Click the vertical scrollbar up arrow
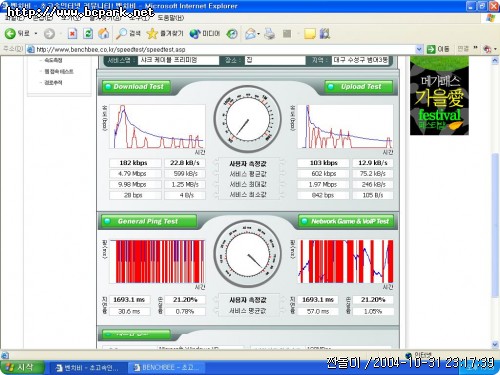Viewport: 500px width, 375px height. tap(495, 60)
